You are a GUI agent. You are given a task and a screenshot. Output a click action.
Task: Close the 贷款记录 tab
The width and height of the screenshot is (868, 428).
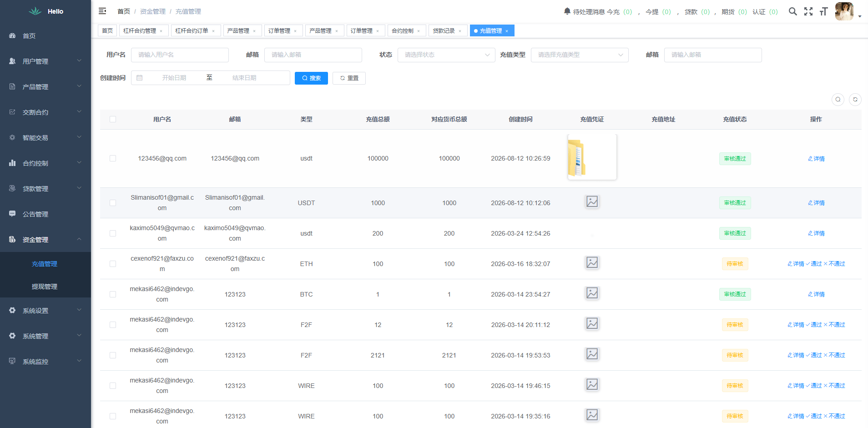[x=460, y=31]
